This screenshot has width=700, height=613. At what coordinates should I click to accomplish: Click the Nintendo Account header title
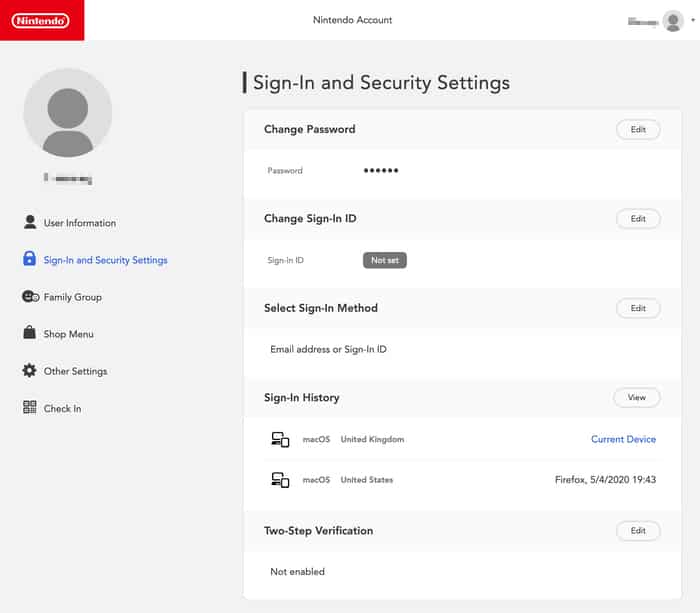click(x=352, y=20)
